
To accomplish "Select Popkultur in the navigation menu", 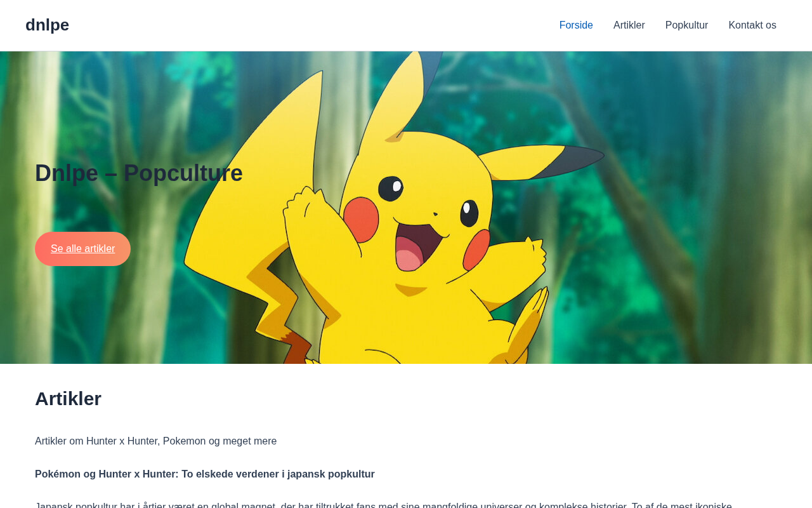I will point(686,25).
